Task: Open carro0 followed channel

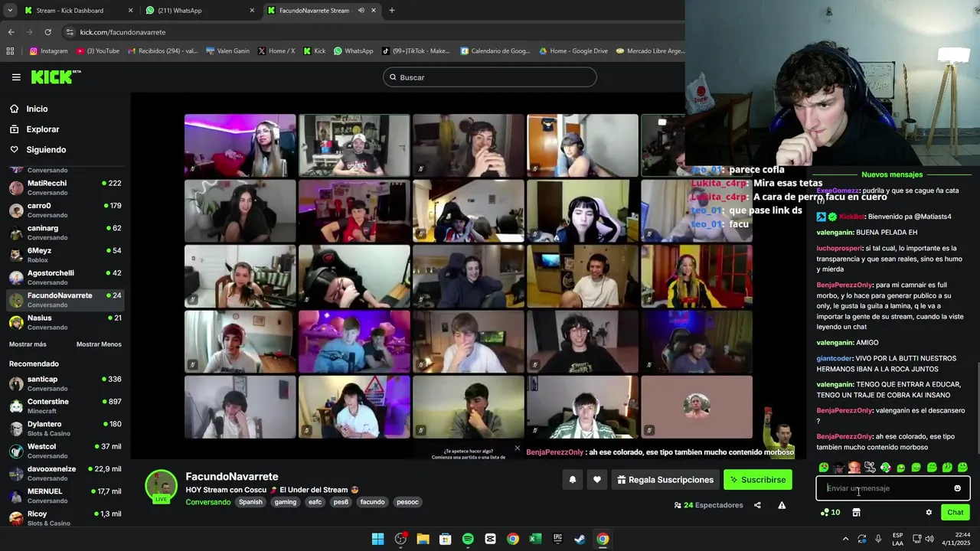Action: (x=65, y=210)
